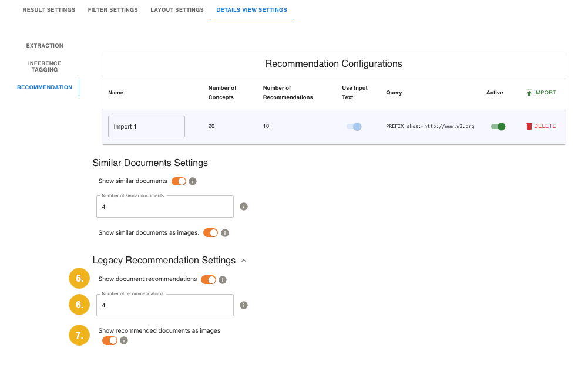The height and width of the screenshot is (365, 588).
Task: Toggle Use Input Text for Import 1
Action: coord(354,126)
